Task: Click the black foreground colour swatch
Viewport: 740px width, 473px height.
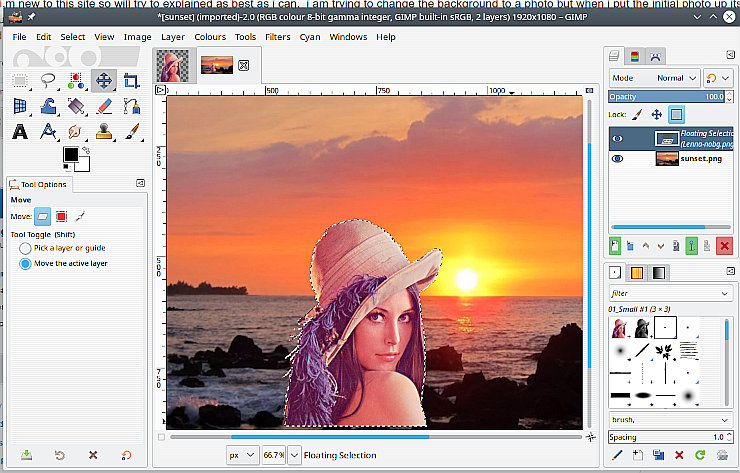Action: tap(71, 154)
